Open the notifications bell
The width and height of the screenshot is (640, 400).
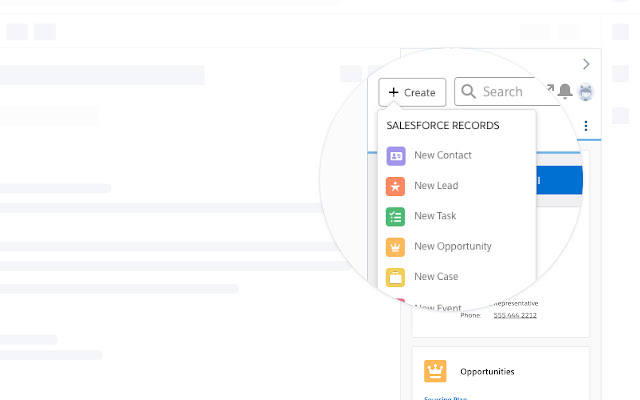565,92
